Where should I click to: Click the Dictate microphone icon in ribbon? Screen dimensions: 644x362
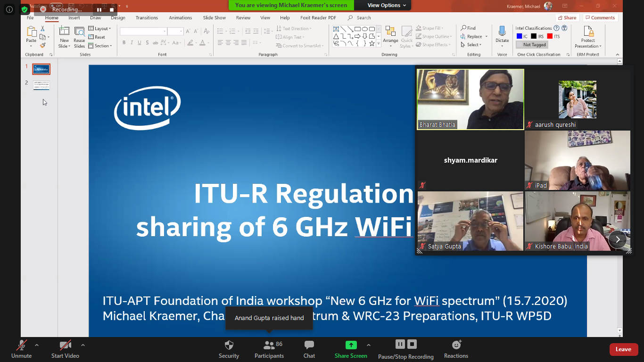point(502,32)
